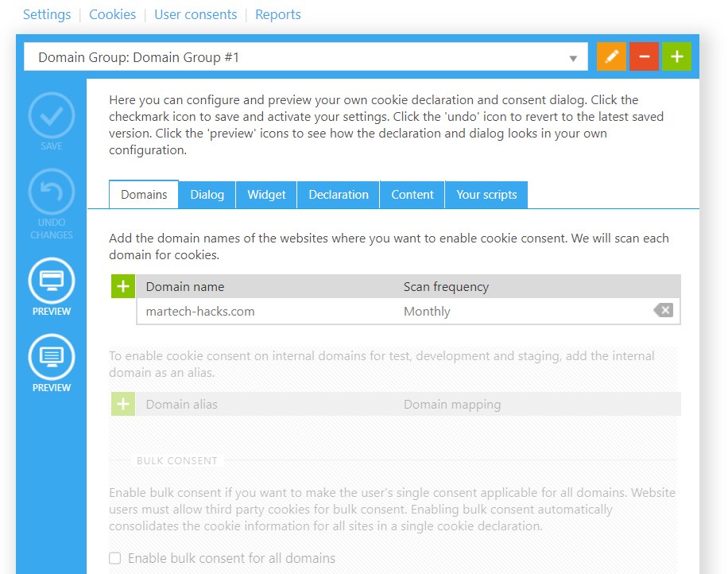728x574 pixels.
Task: Switch to the Your scripts tab
Action: pyautogui.click(x=486, y=195)
